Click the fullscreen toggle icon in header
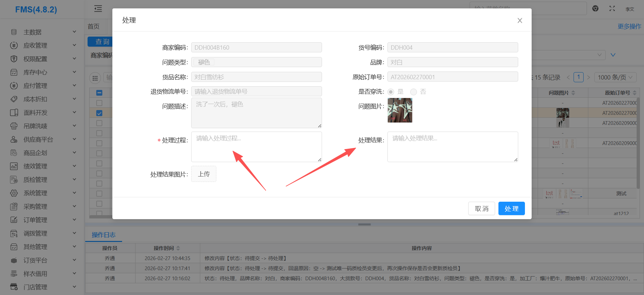The width and height of the screenshot is (644, 295). [612, 9]
